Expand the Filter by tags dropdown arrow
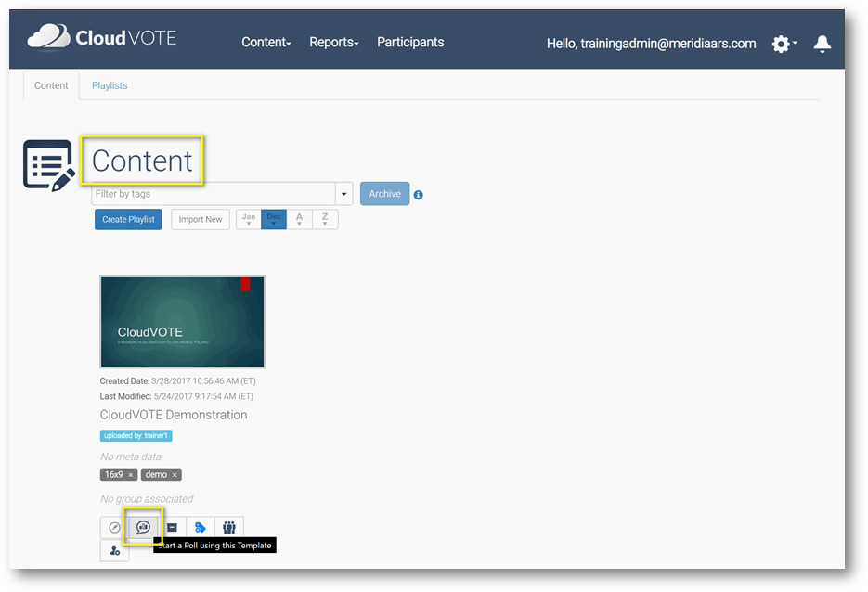 [343, 194]
